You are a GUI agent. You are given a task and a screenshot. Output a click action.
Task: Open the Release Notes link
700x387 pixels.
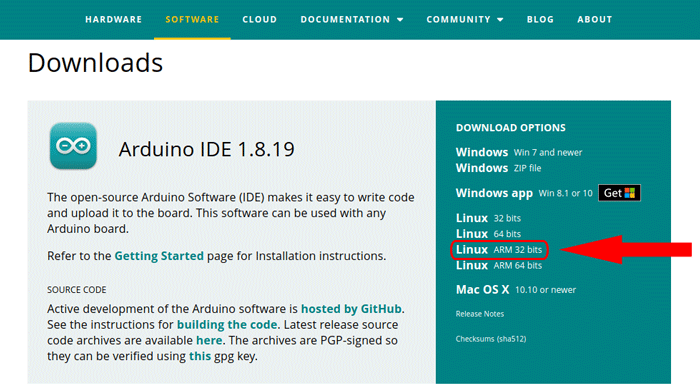pyautogui.click(x=479, y=314)
